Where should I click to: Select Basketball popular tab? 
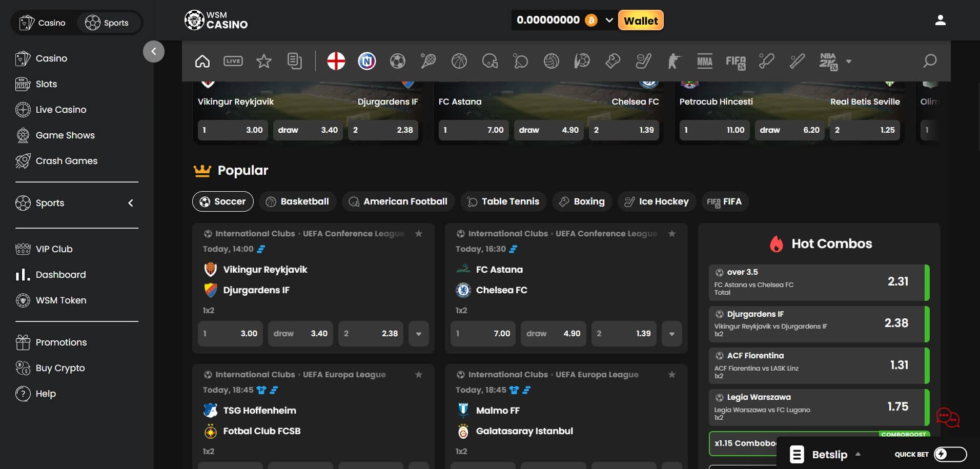(298, 201)
